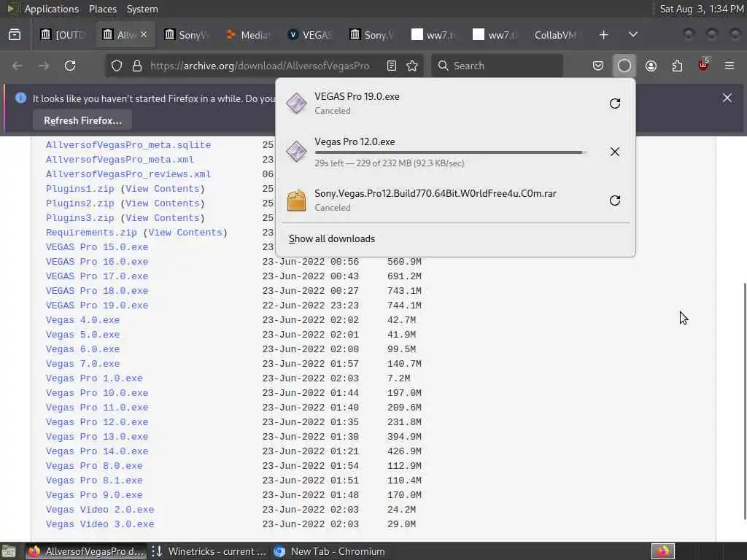747x560 pixels.
Task: Click Sony.Vegas.Pro12 rar archive icon
Action: click(296, 201)
